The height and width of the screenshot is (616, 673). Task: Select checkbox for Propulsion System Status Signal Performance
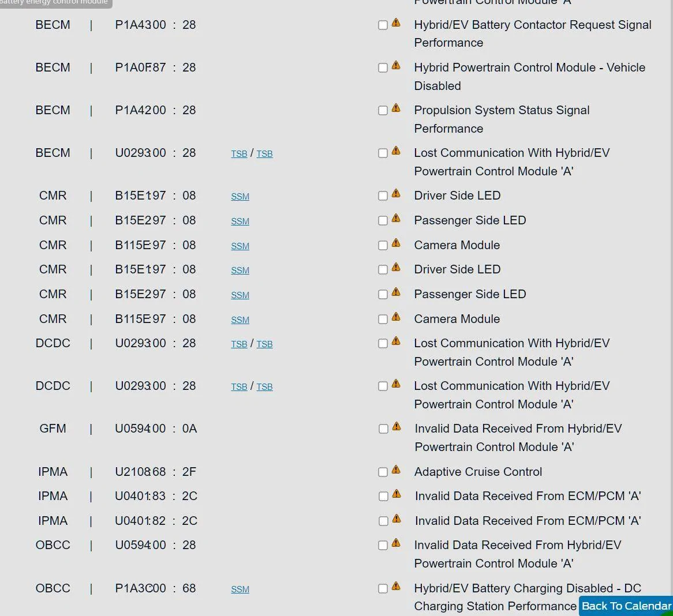[383, 110]
